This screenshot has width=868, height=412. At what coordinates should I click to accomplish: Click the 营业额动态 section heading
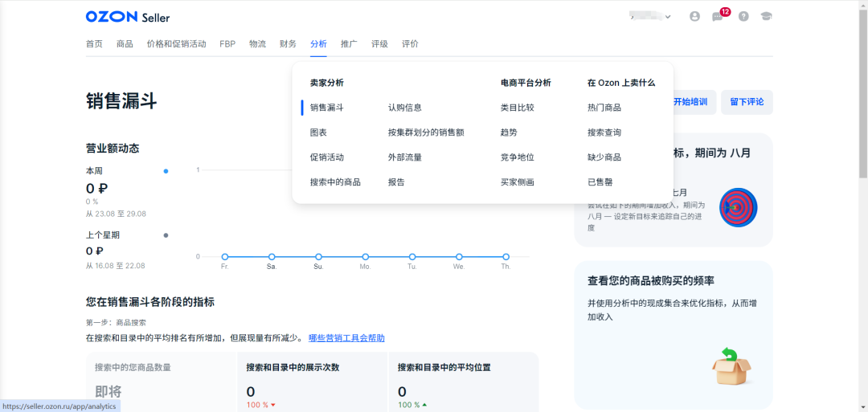pyautogui.click(x=113, y=149)
